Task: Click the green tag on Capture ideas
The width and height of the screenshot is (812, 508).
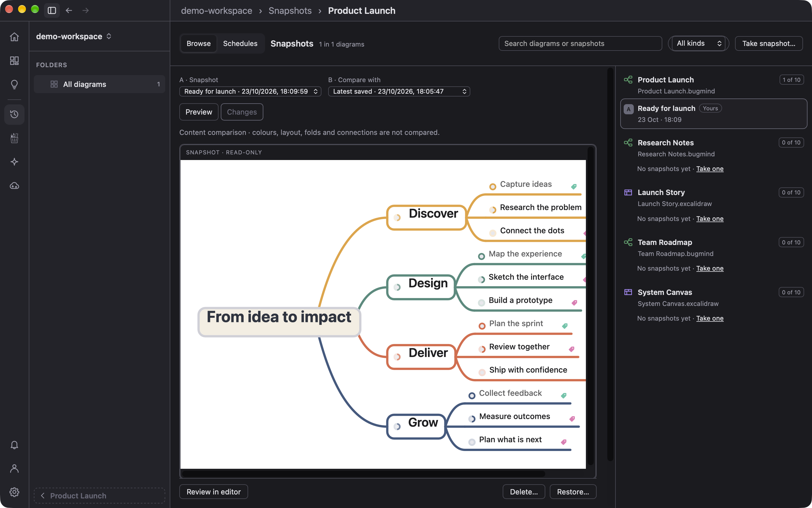Action: click(x=574, y=187)
